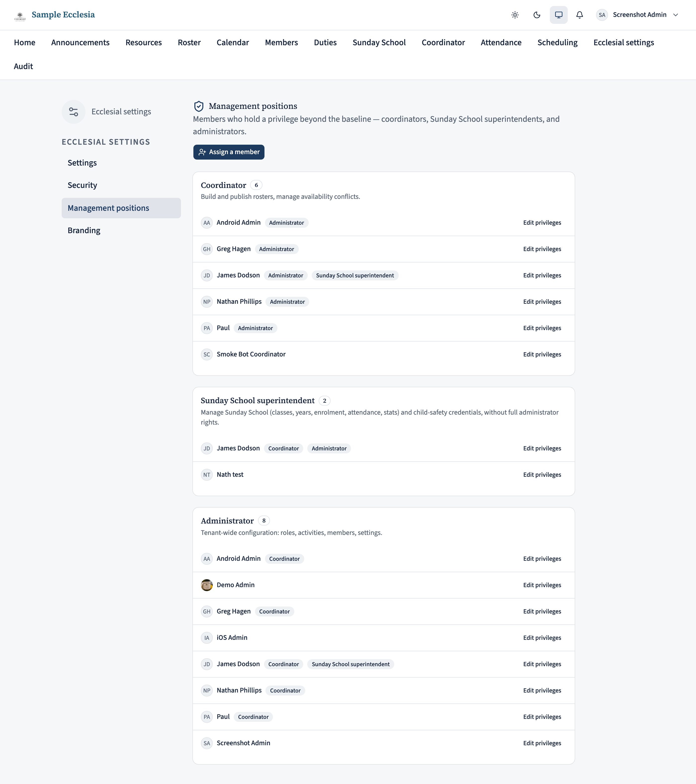This screenshot has height=784, width=696.
Task: Switch to light theme sun icon
Action: [515, 15]
